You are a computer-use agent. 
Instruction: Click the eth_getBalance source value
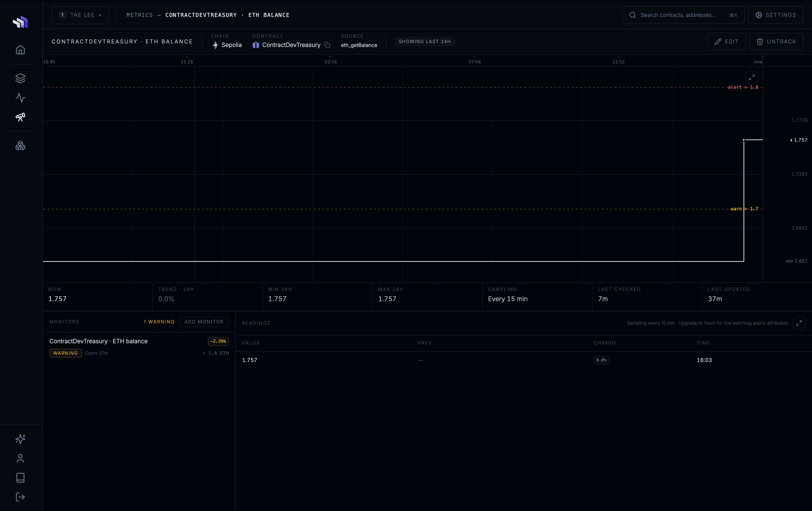pos(359,45)
